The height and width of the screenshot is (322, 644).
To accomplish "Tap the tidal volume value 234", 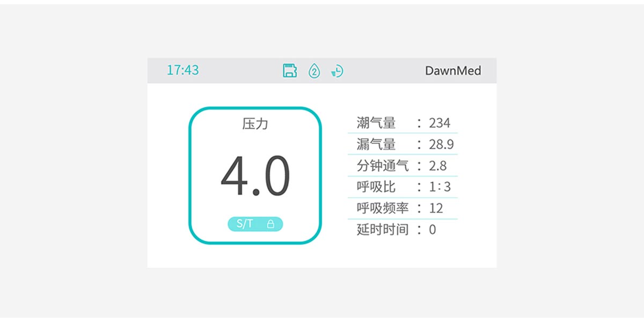I will click(x=440, y=123).
